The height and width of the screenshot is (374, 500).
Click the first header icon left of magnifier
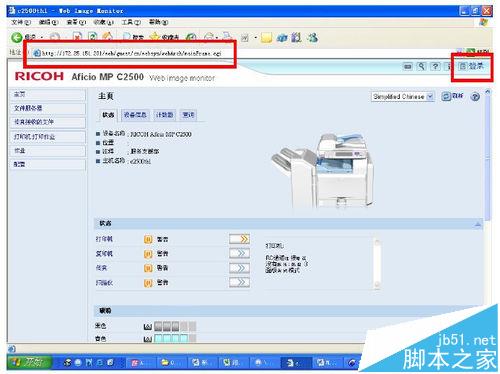pos(407,67)
